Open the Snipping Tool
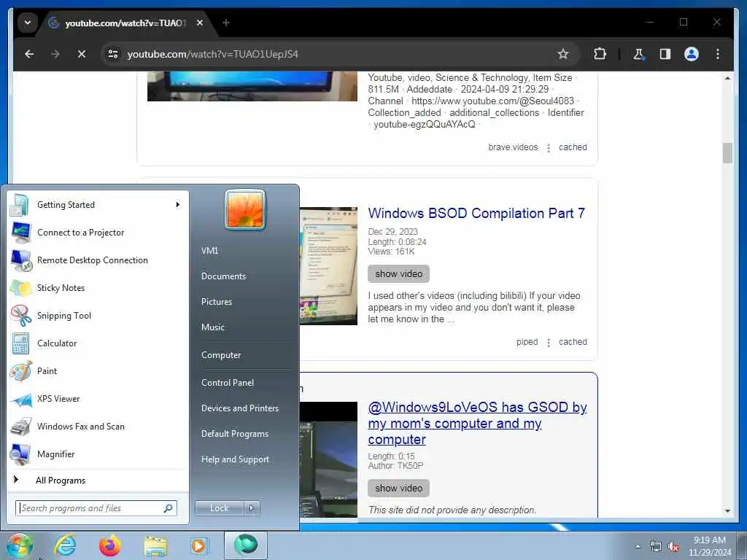The height and width of the screenshot is (560, 747). pos(98,315)
